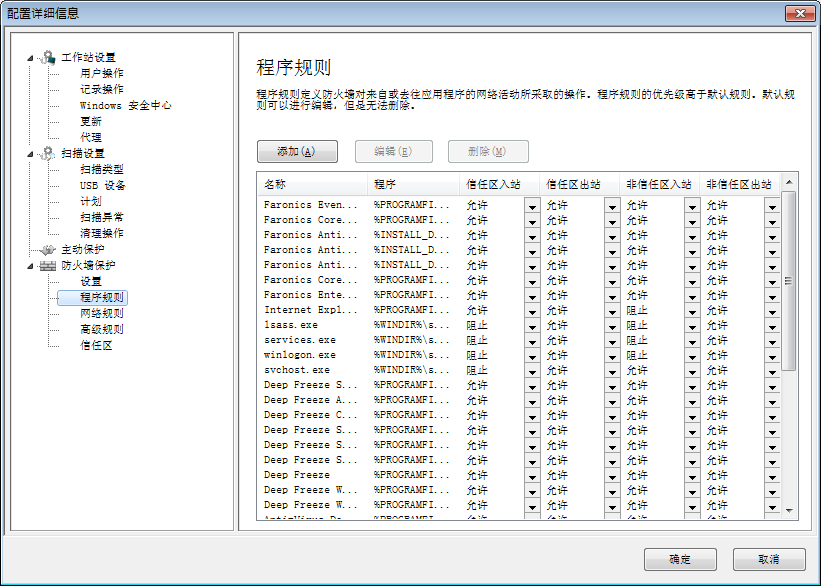Select USB 设备 under scan settings
This screenshot has width=821, height=586.
[103, 185]
